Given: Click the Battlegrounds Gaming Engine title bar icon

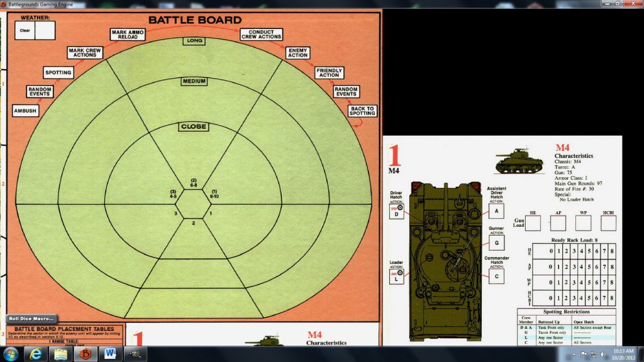Looking at the screenshot, I should coord(4,4).
